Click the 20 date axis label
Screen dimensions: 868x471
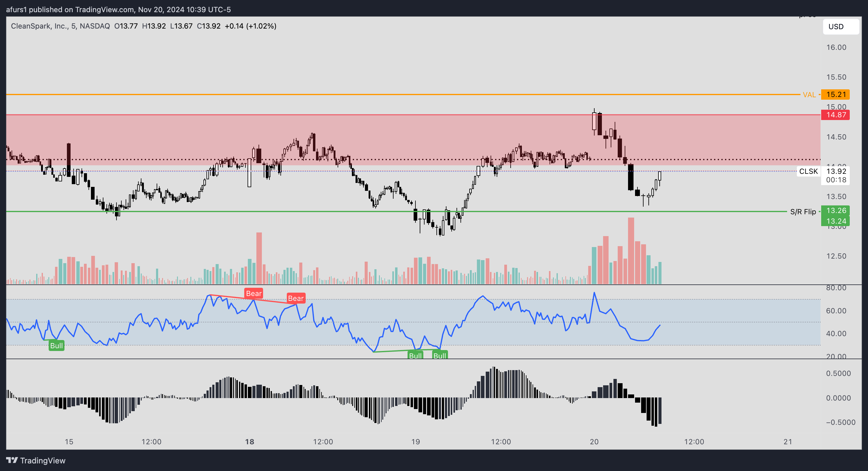(594, 442)
